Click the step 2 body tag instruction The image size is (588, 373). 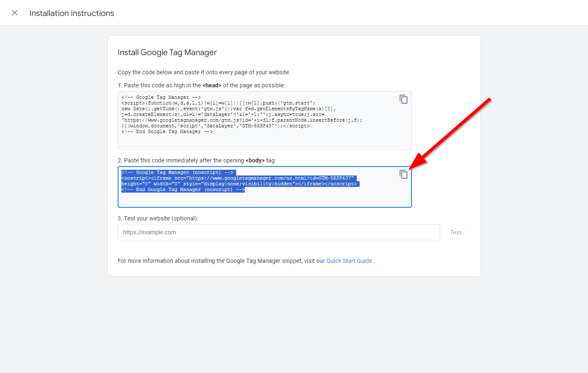(x=197, y=160)
